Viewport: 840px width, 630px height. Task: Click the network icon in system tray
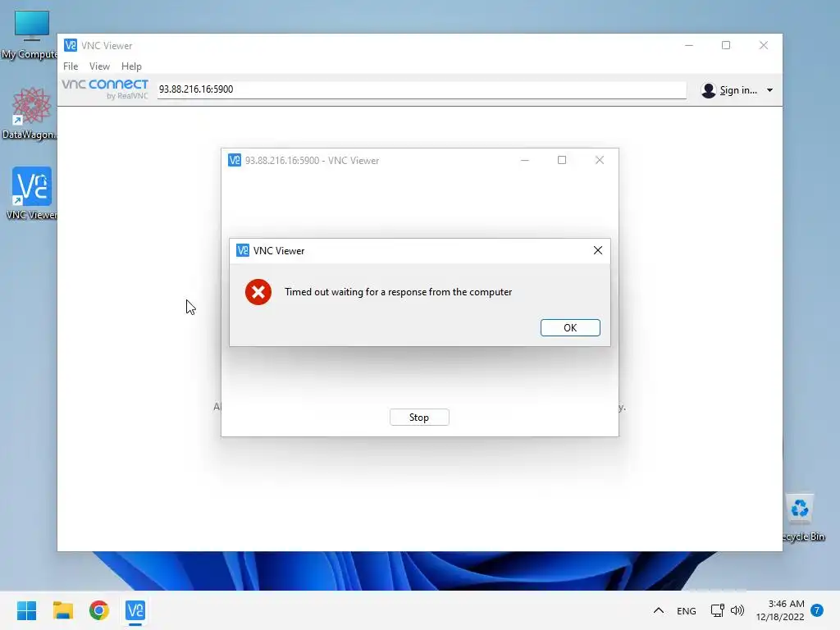tap(717, 610)
